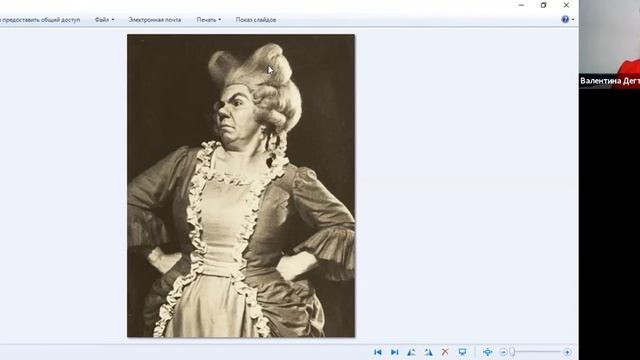
Task: Minimize the photo viewer window
Action: [x=521, y=5]
